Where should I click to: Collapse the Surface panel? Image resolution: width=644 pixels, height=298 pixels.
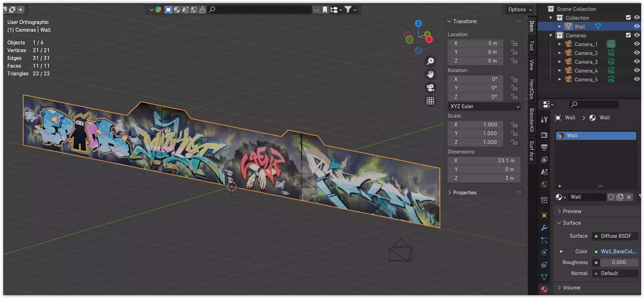pyautogui.click(x=559, y=223)
